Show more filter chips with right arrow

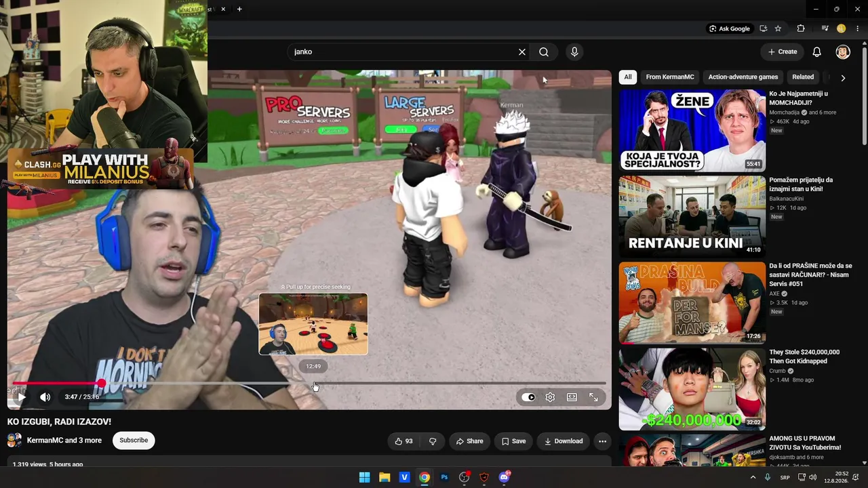click(x=843, y=78)
